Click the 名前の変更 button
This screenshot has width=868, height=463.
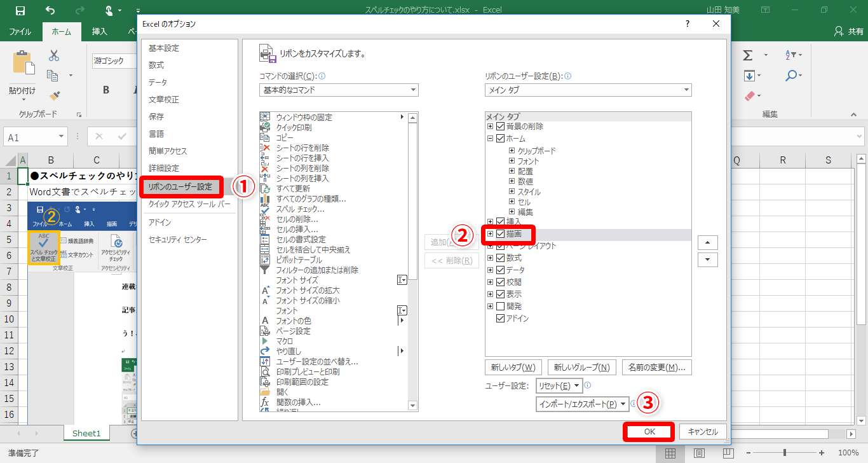click(657, 368)
